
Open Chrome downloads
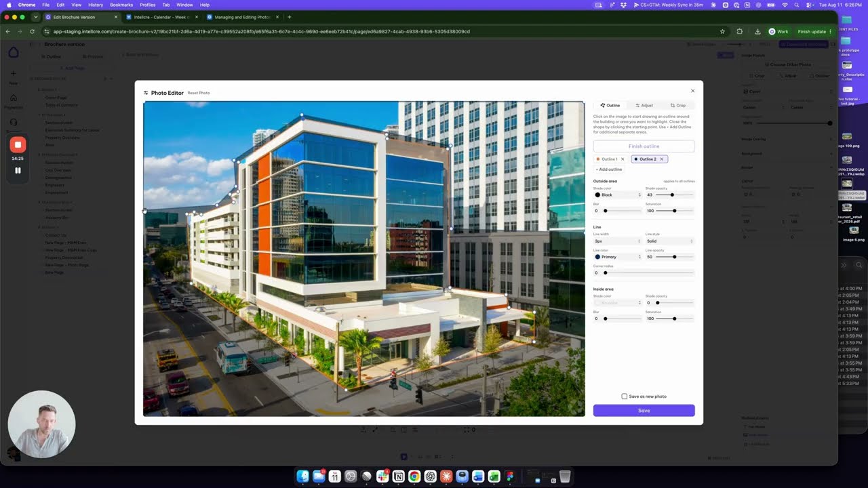coord(757,31)
